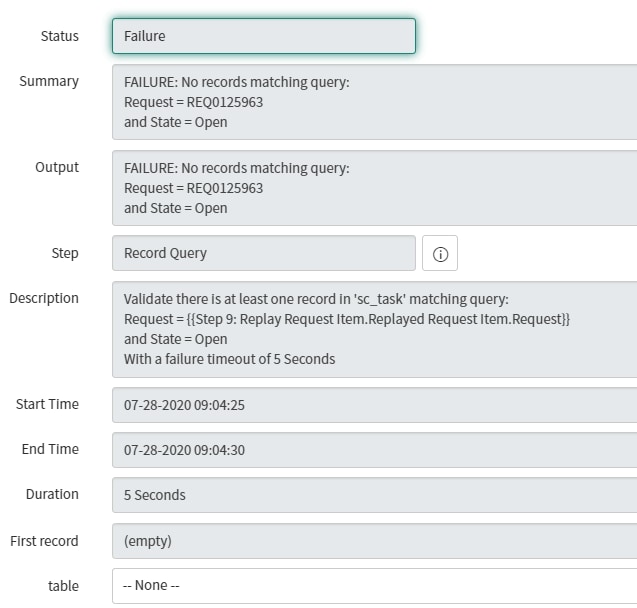
Task: Click inside the Description text area
Action: [374, 328]
